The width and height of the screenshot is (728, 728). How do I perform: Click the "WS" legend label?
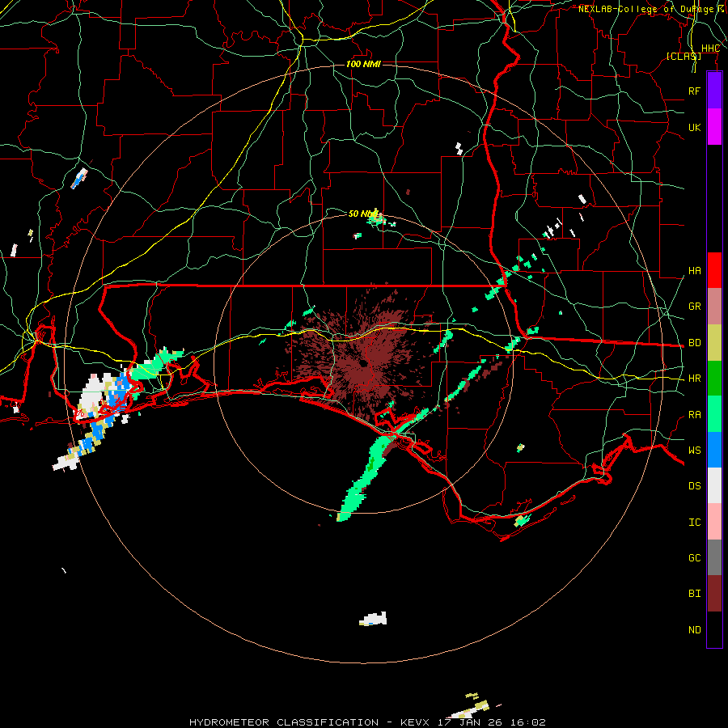click(x=694, y=450)
